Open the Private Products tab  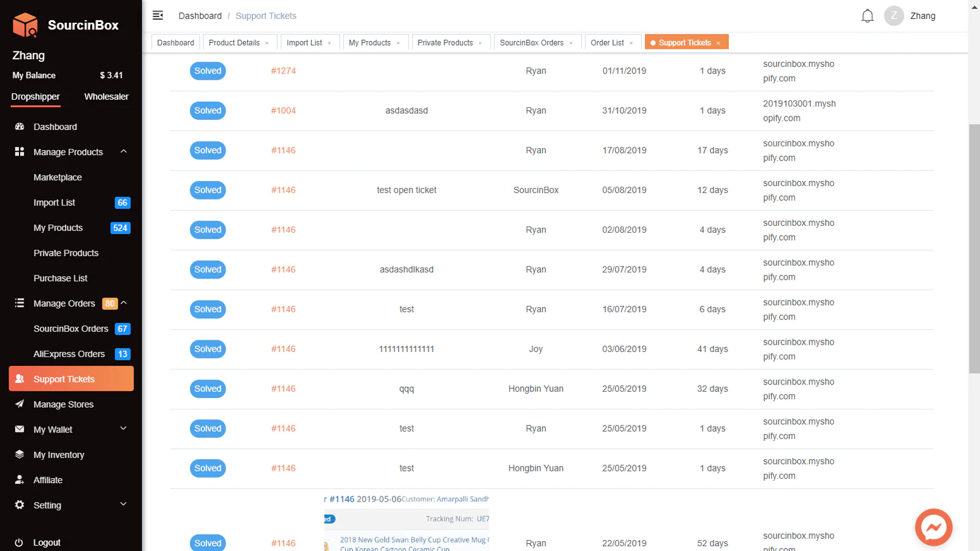(445, 43)
